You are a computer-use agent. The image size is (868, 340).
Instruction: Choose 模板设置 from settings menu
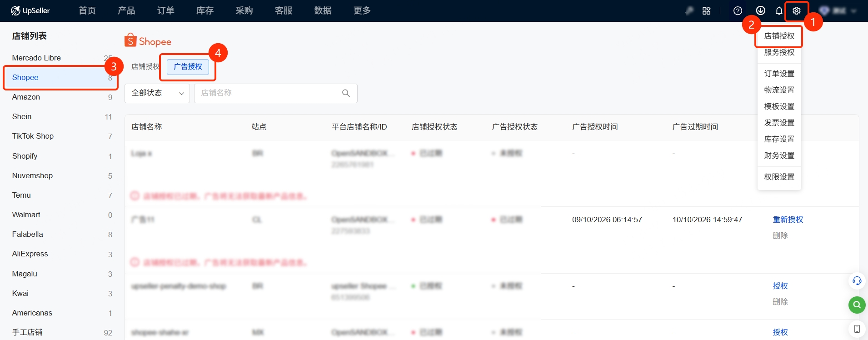(779, 106)
